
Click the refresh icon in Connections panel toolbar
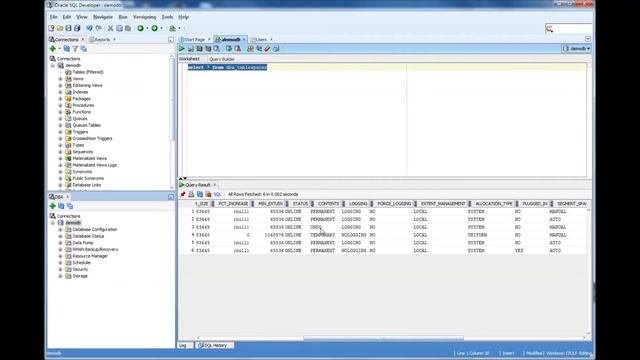point(67,49)
